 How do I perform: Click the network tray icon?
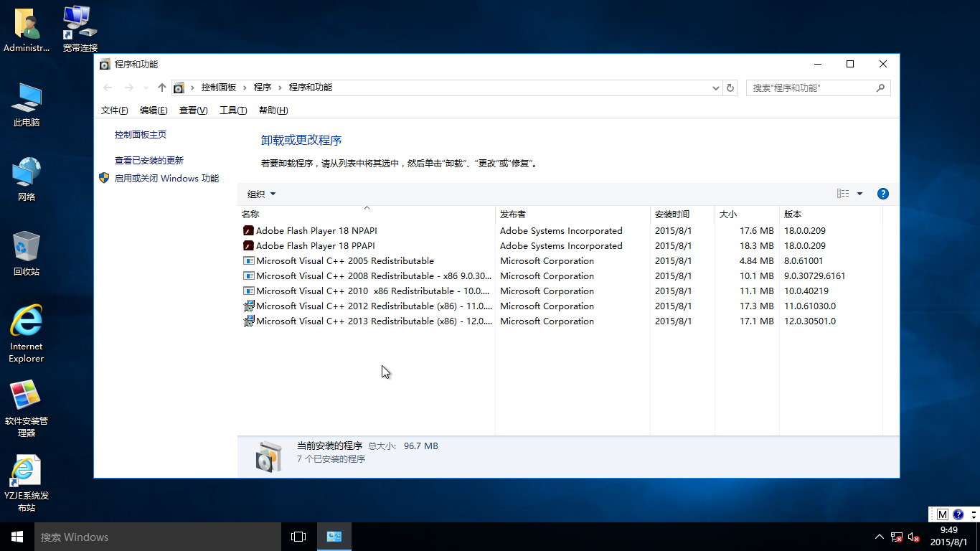[897, 537]
